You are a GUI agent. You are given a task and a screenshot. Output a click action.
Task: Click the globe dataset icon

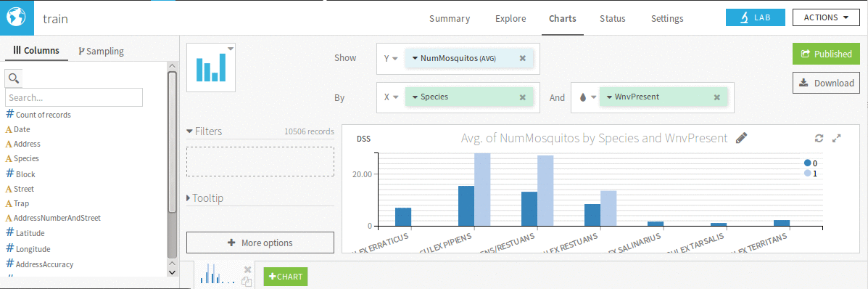point(17,17)
